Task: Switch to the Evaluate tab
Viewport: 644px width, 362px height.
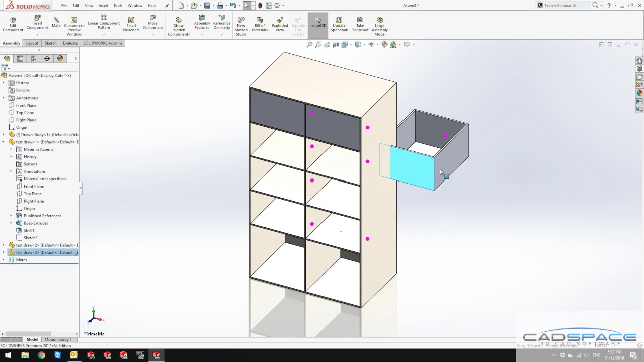Action: (x=70, y=43)
